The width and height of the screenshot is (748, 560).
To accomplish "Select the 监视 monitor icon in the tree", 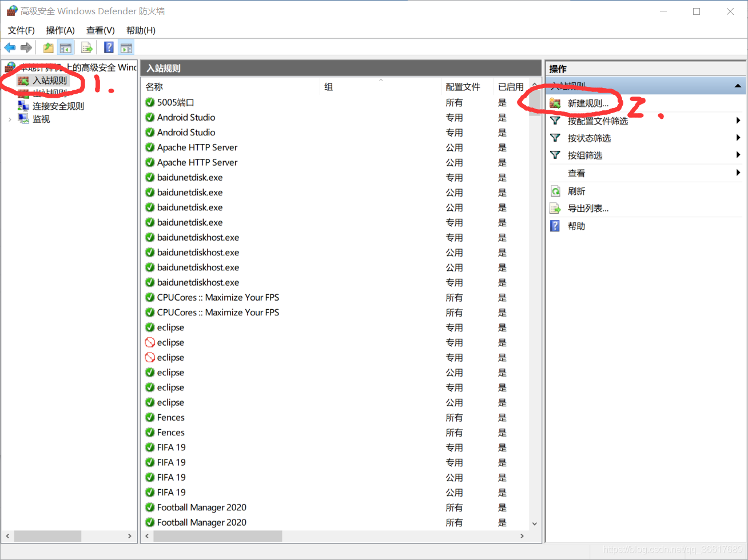I will coord(23,119).
